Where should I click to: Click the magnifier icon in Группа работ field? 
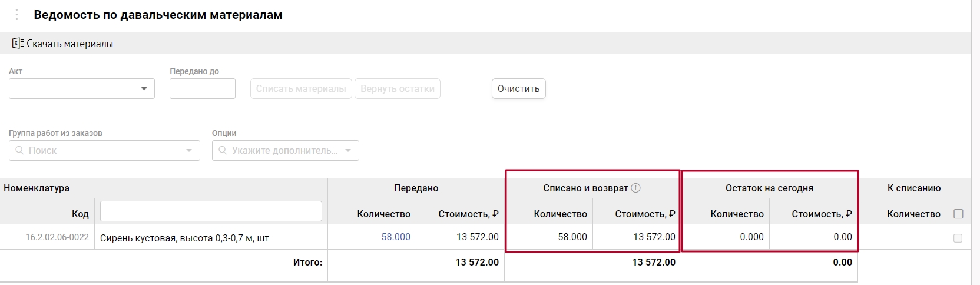pos(19,151)
